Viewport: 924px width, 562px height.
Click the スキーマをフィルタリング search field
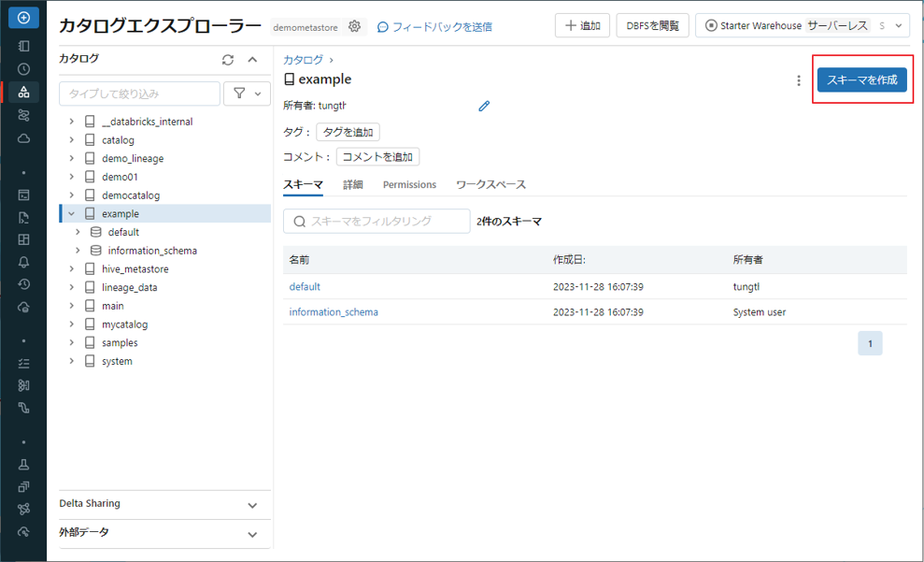(x=377, y=222)
